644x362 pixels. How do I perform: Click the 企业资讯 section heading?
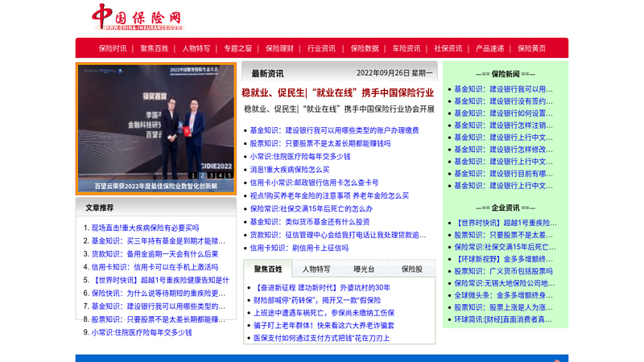506,208
